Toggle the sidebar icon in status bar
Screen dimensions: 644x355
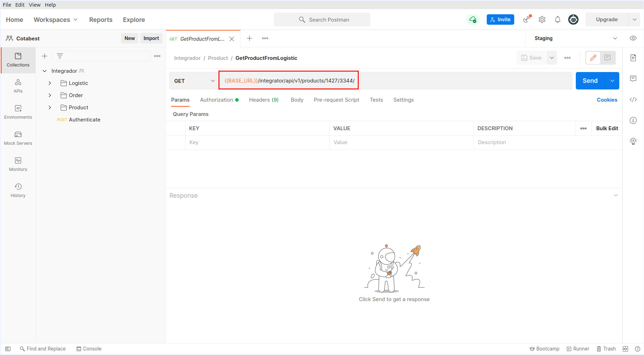[8, 349]
